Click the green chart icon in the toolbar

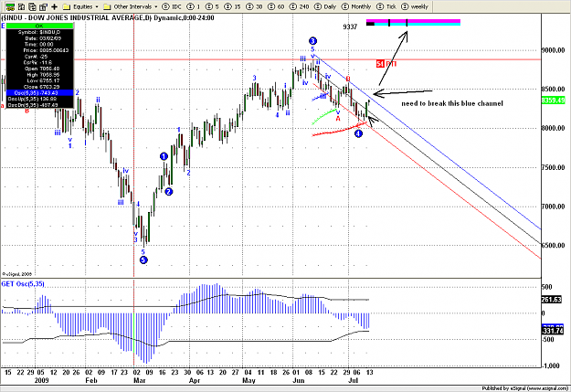point(10,6)
